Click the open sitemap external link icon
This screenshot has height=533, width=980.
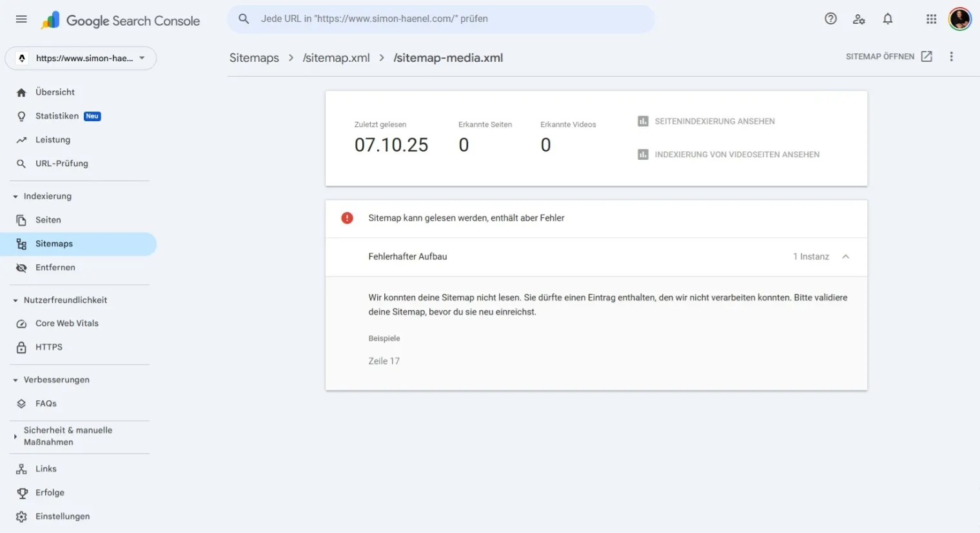(x=926, y=57)
